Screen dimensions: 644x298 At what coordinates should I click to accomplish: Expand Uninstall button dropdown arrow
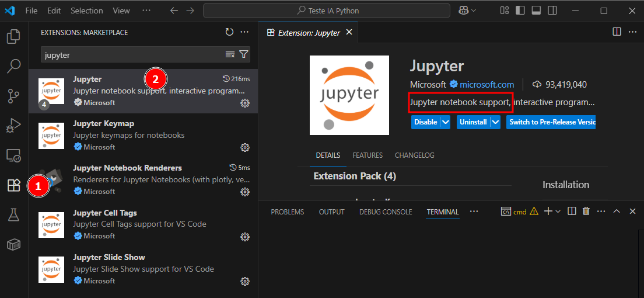495,122
